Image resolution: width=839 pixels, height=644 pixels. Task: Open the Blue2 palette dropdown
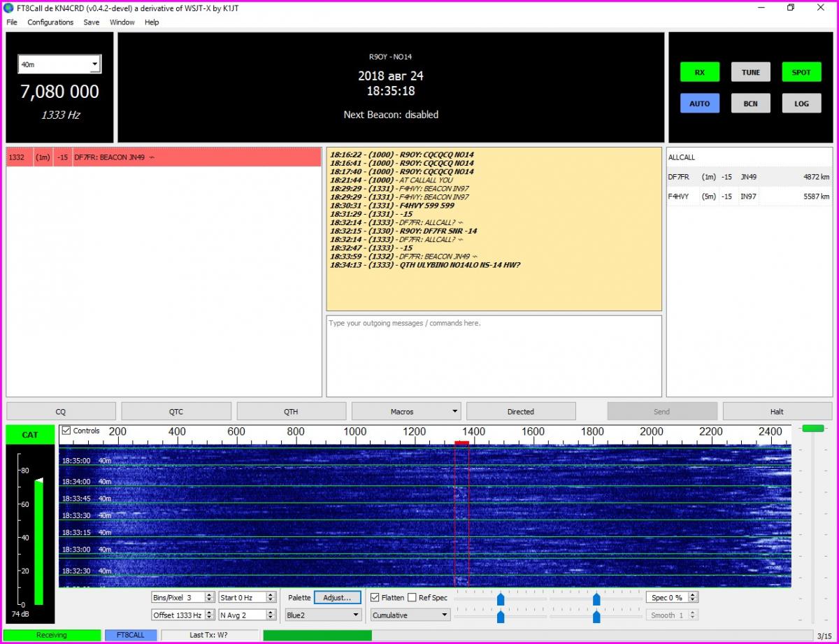[323, 615]
